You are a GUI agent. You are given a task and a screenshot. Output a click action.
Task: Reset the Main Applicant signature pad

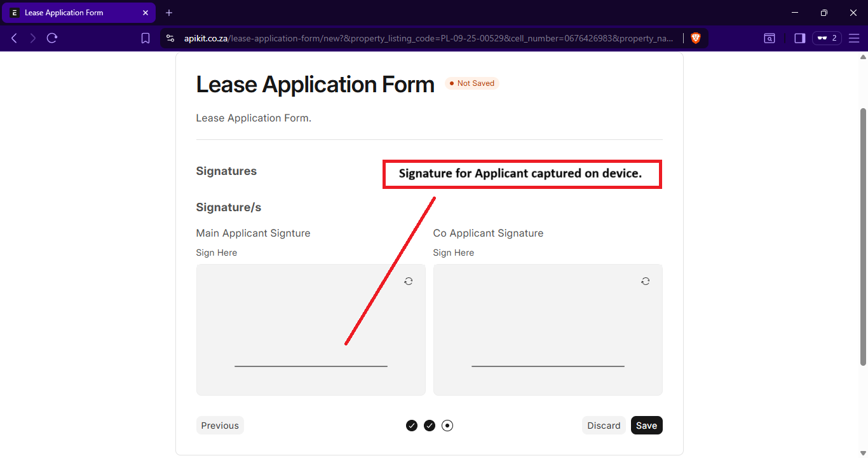[x=409, y=281]
